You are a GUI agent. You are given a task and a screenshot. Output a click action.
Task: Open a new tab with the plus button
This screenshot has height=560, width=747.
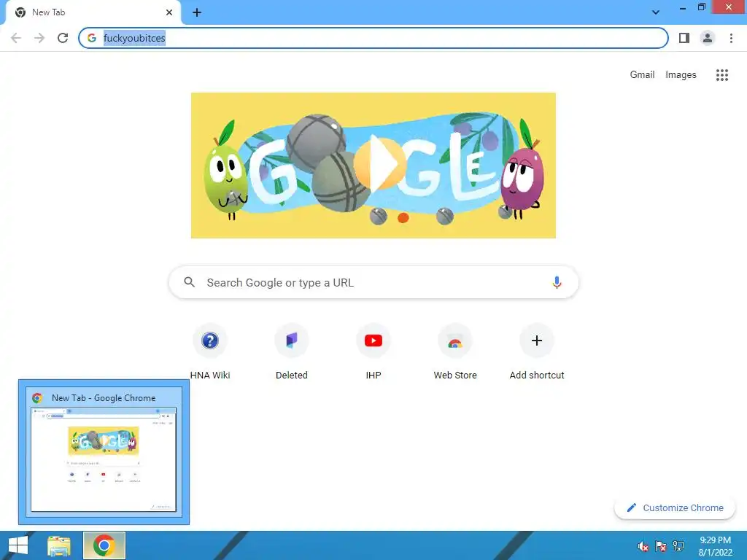click(x=197, y=13)
